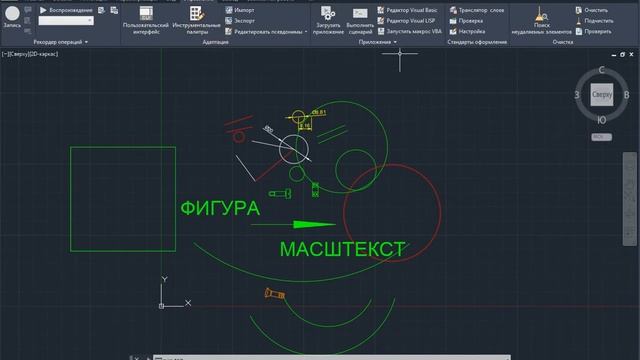
Task: Click the С (north) compass letter
Action: tap(602, 70)
